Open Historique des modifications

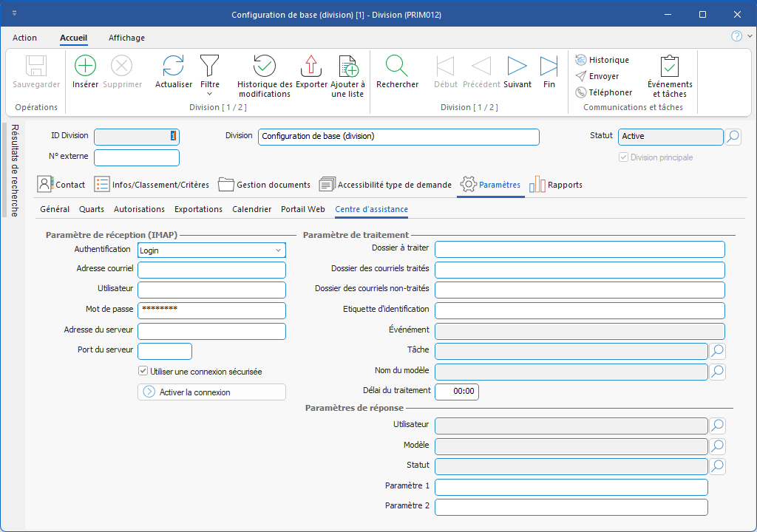pos(265,66)
